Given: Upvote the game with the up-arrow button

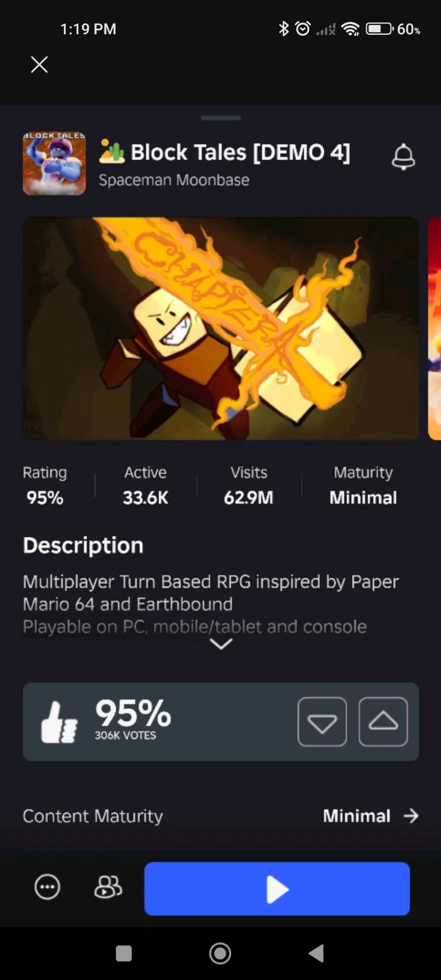Looking at the screenshot, I should click(383, 722).
